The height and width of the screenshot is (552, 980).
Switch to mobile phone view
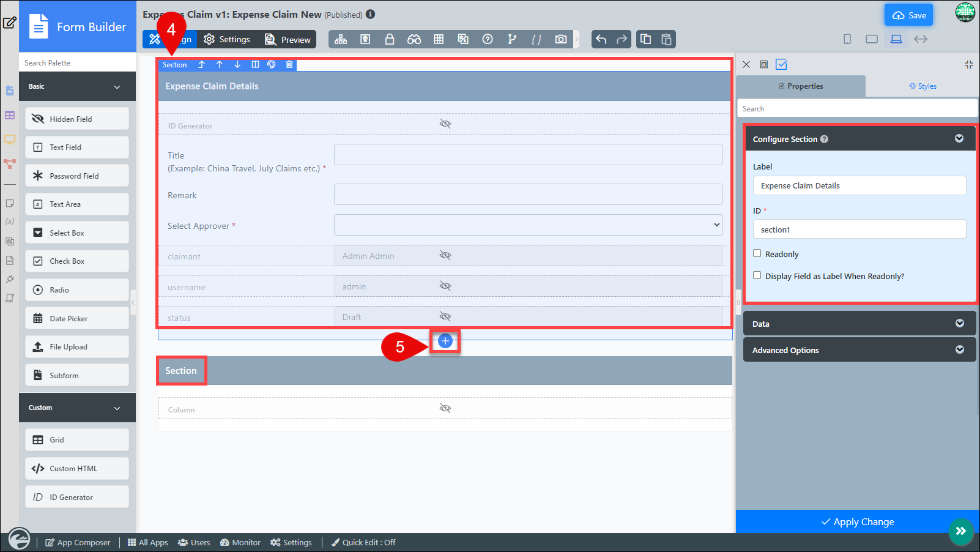click(847, 39)
